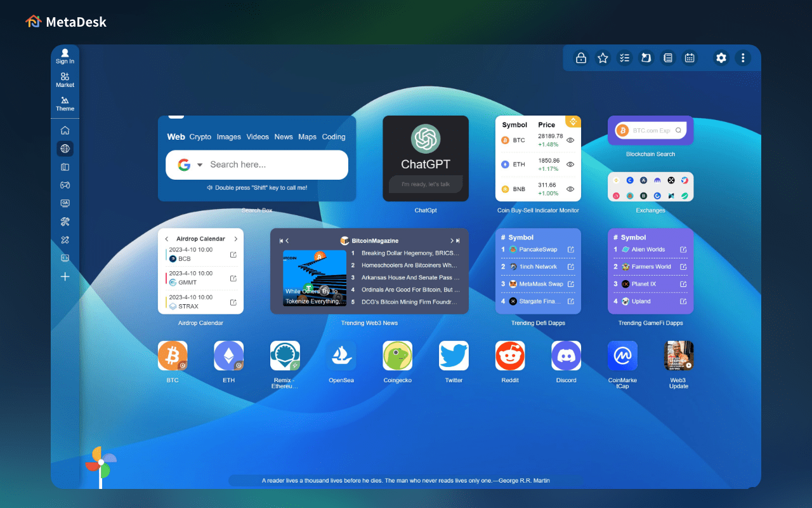Open the Homeschoolers Are Bitcoiners headline
Screen dimensions: 812x508
410,265
